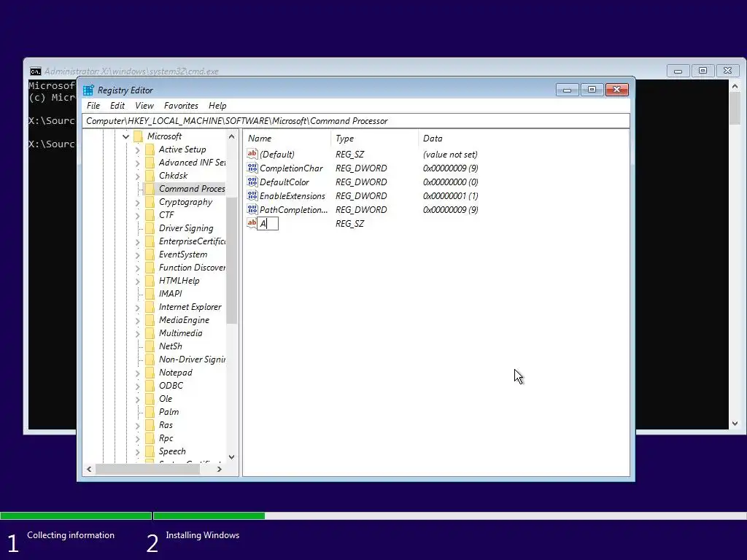Select the Palm key in tree
The height and width of the screenshot is (560, 747).
[169, 412]
